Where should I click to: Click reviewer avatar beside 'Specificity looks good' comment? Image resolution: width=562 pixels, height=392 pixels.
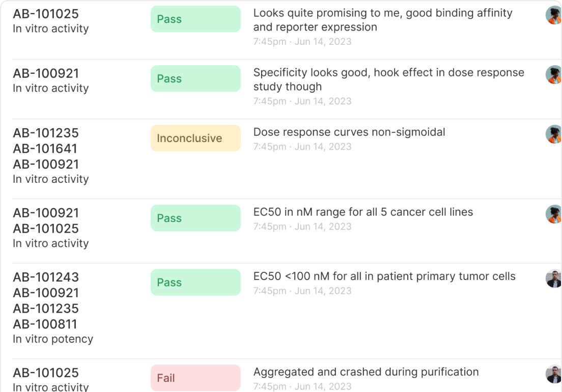[554, 75]
